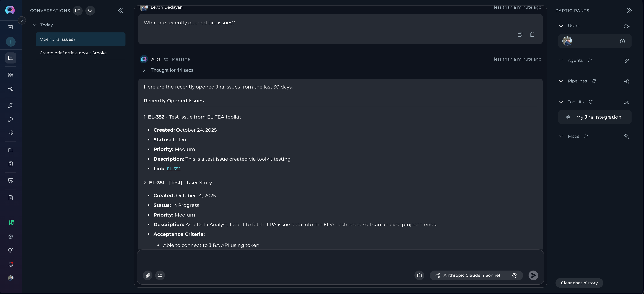
Task: Copy the user message with copy icon
Action: 520,35
